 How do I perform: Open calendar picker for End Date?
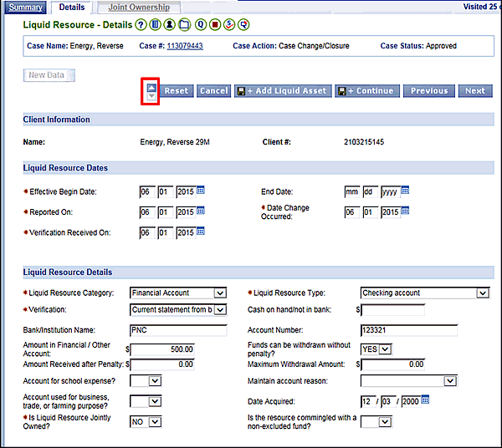click(x=405, y=191)
